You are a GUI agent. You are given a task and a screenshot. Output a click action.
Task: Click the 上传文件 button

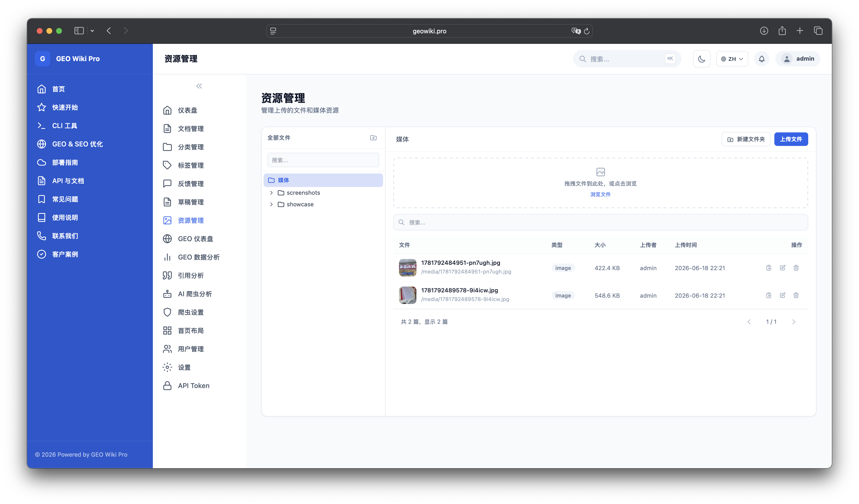click(x=791, y=139)
